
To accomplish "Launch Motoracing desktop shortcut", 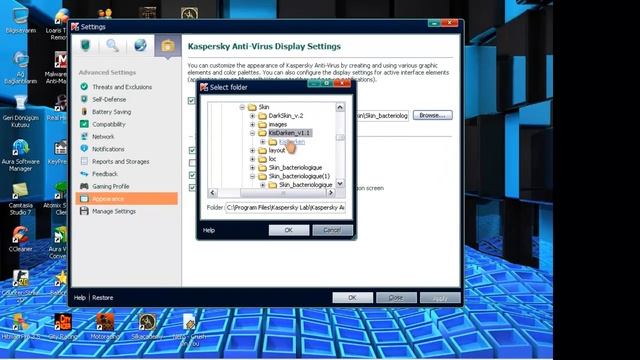I will pos(105,327).
